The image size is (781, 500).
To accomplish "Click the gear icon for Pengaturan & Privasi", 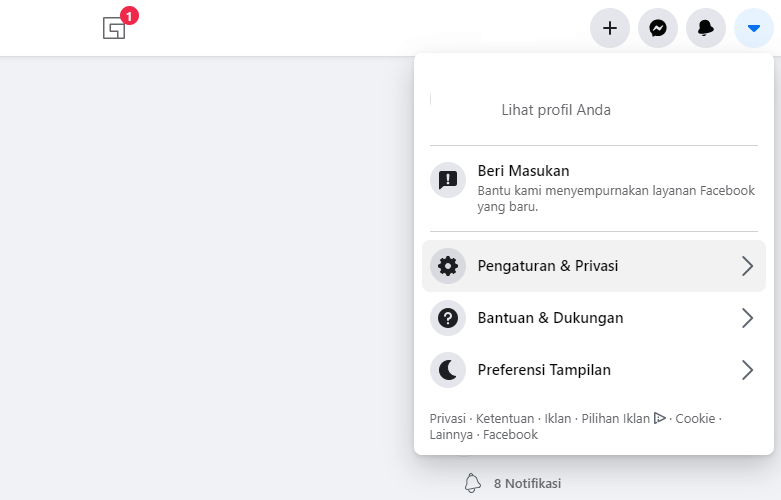I will point(448,266).
